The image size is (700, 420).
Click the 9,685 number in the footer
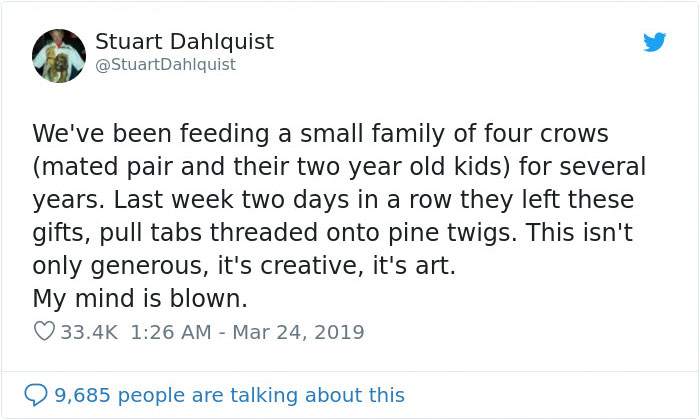(x=82, y=396)
